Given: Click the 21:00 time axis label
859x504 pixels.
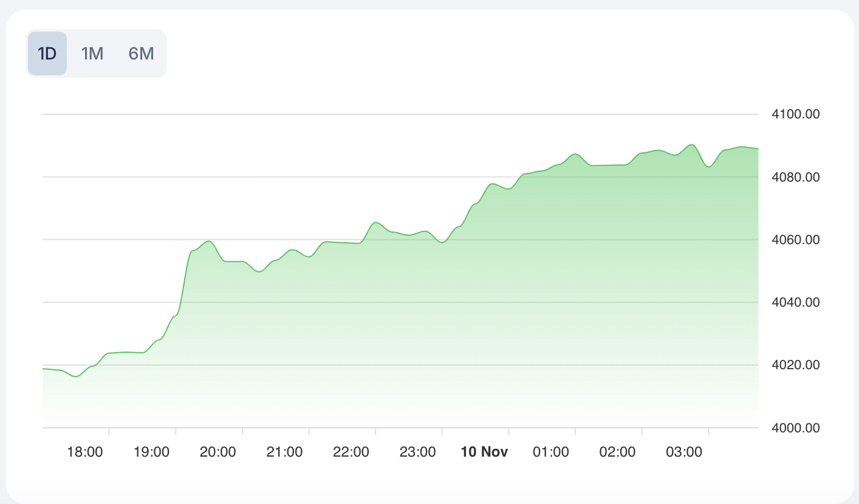Looking at the screenshot, I should pyautogui.click(x=284, y=452).
